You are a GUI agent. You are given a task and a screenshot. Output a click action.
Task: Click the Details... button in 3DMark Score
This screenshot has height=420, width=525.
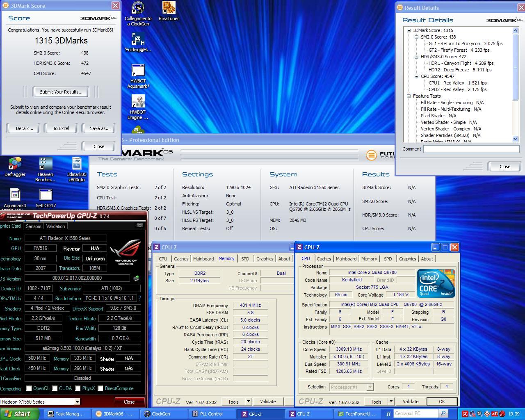(x=24, y=128)
